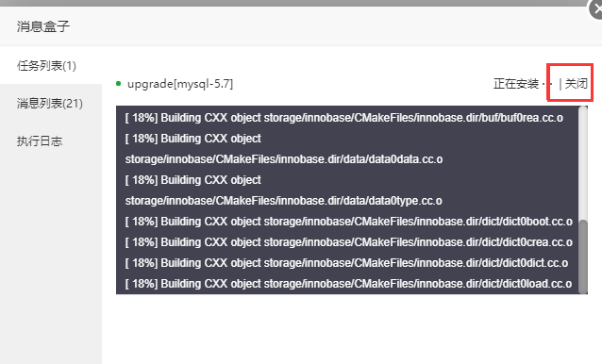The width and height of the screenshot is (602, 364).
Task: Click the Building CXX line above data0type path
Action: click(x=192, y=180)
